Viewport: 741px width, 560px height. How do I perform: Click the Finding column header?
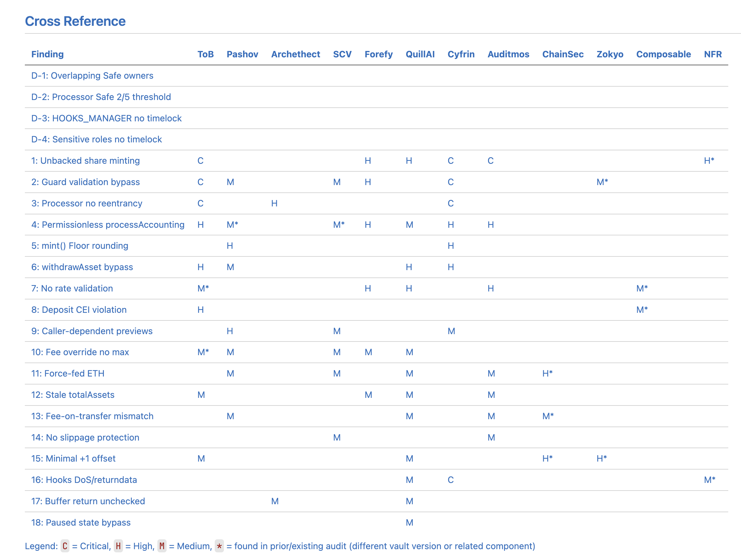coord(47,54)
